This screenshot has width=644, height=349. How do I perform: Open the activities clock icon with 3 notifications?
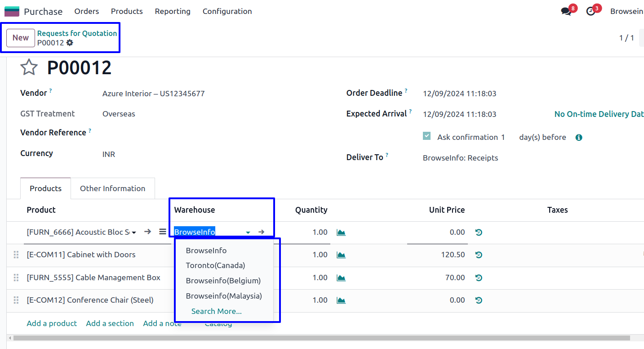click(591, 12)
